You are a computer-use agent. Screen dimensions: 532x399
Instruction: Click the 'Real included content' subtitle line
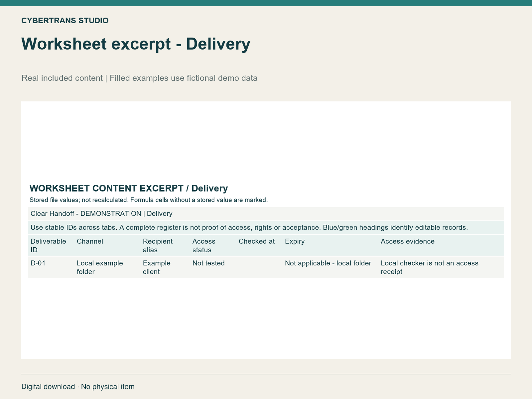point(139,78)
